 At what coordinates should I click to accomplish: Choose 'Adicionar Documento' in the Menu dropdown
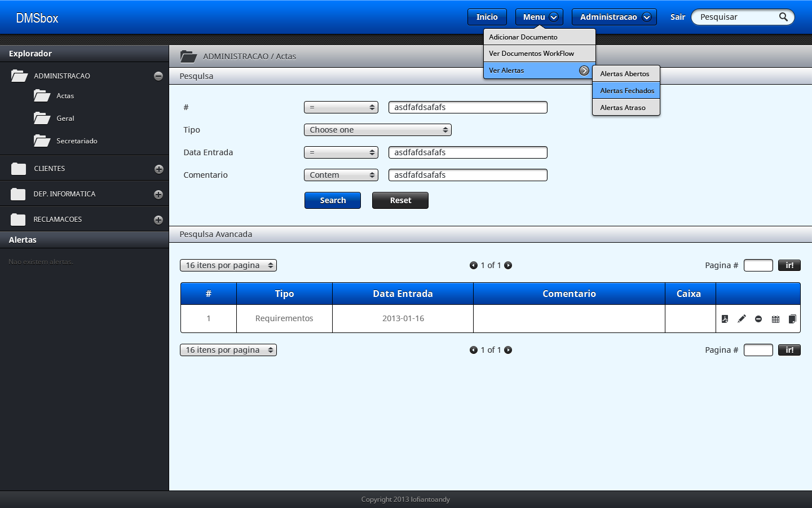coord(539,37)
